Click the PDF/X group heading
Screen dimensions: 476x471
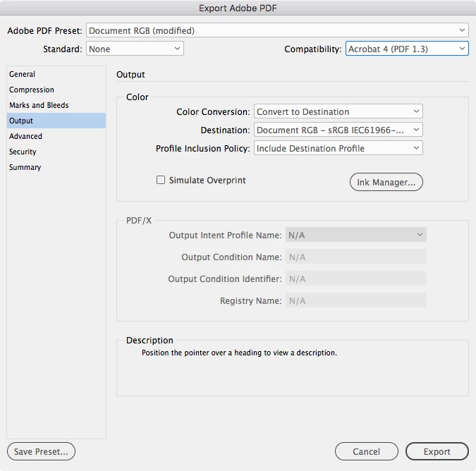coord(139,220)
